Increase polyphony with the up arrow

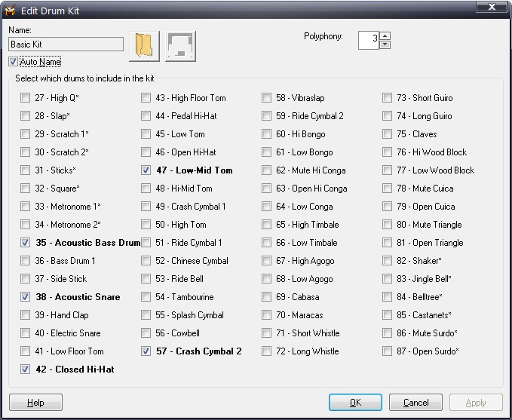click(x=385, y=35)
